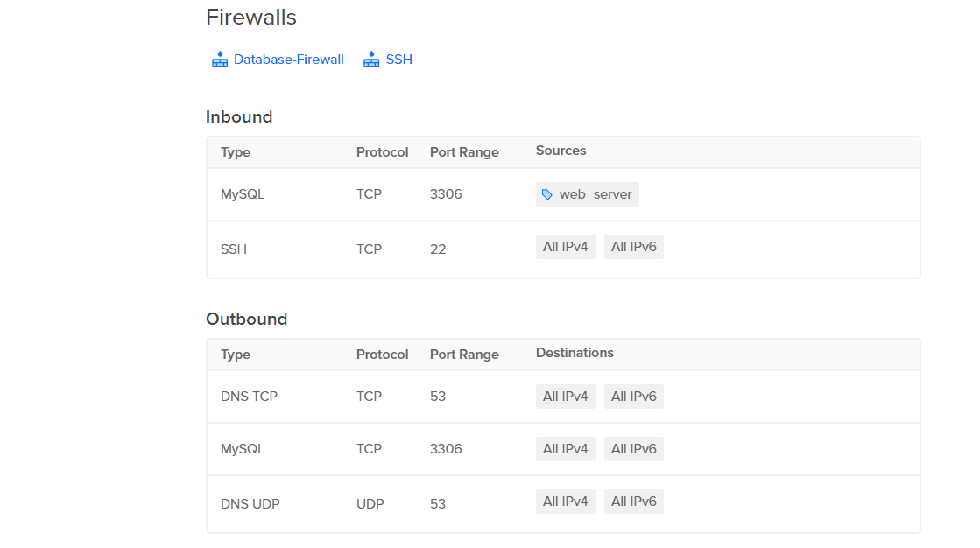Screen dimensions: 980x548
Task: Click the web_server source tag
Action: (x=587, y=193)
